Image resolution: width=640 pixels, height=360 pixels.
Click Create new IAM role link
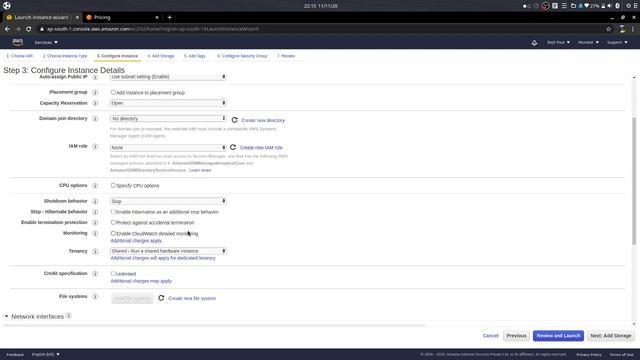(261, 148)
